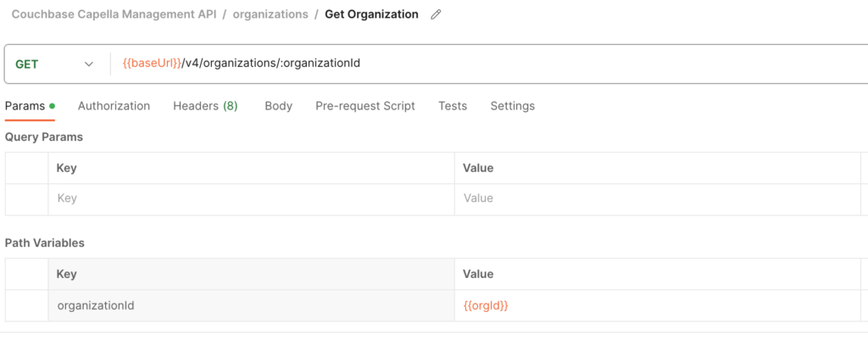Select the organizationId path variable key
Screen dimensions: 868x340
(x=251, y=305)
